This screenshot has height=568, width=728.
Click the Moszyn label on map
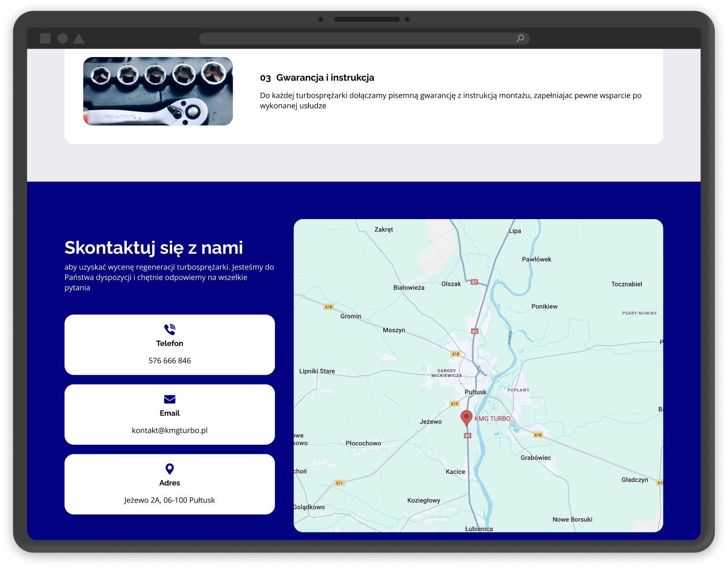394,330
